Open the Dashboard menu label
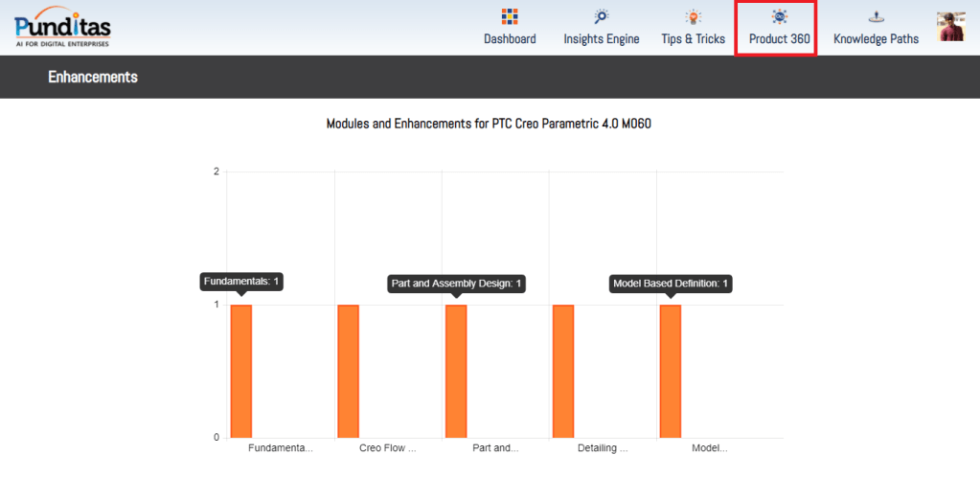This screenshot has width=980, height=478. point(510,39)
